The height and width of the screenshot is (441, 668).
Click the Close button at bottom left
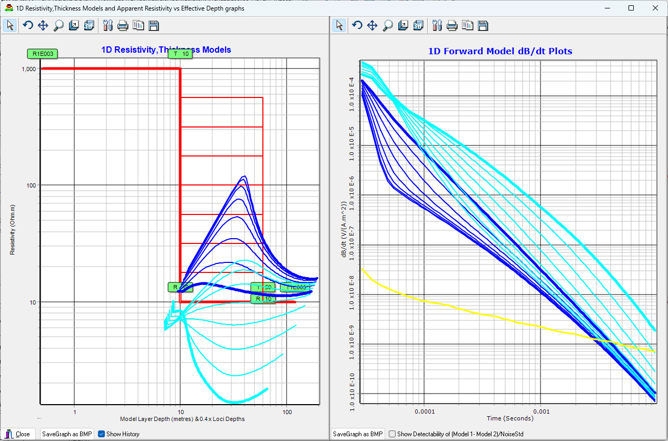pyautogui.click(x=18, y=434)
